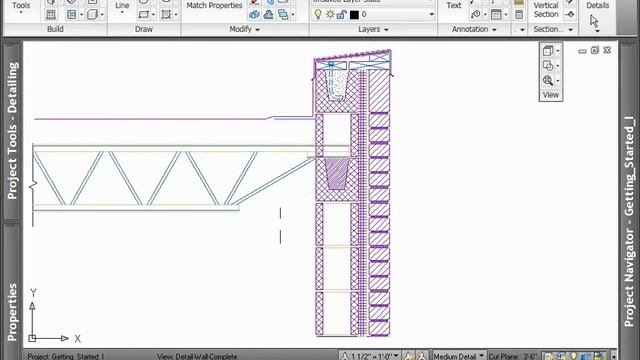
Task: Click the Draw panel title
Action: tap(144, 29)
